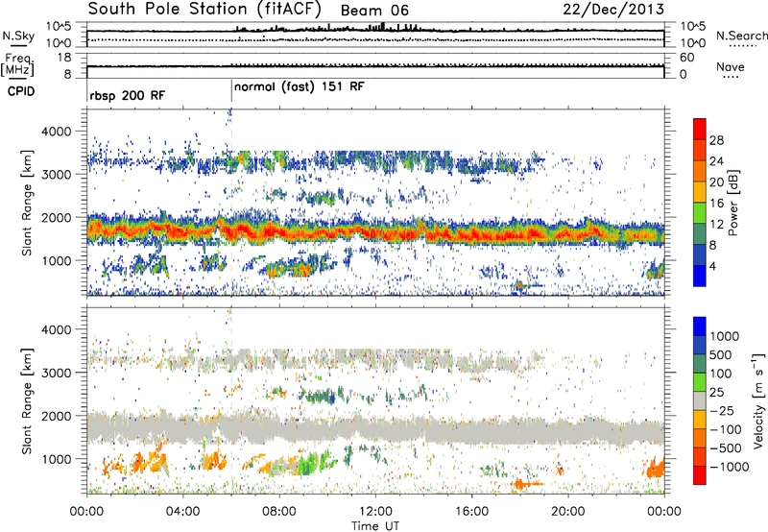Viewport: 768px width, 532px height.
Task: Click the orange echo patch near 18:00 in velocity panel
Action: (x=526, y=485)
